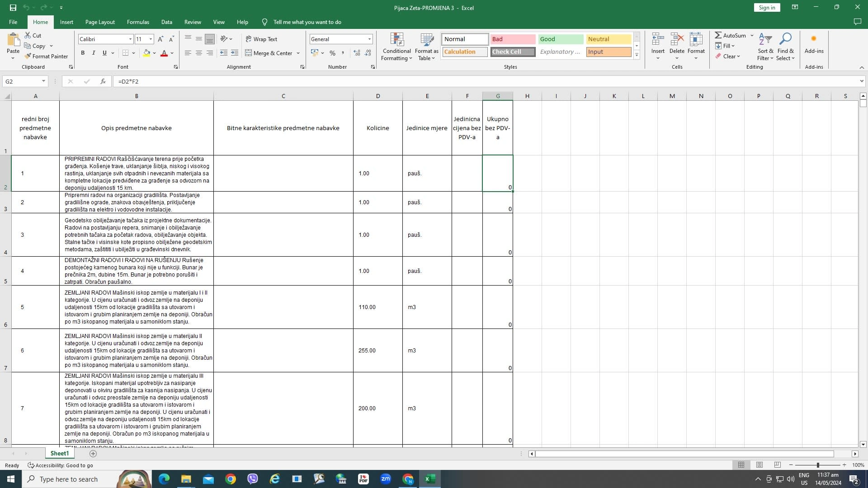Click the Sign in button

pos(767,8)
